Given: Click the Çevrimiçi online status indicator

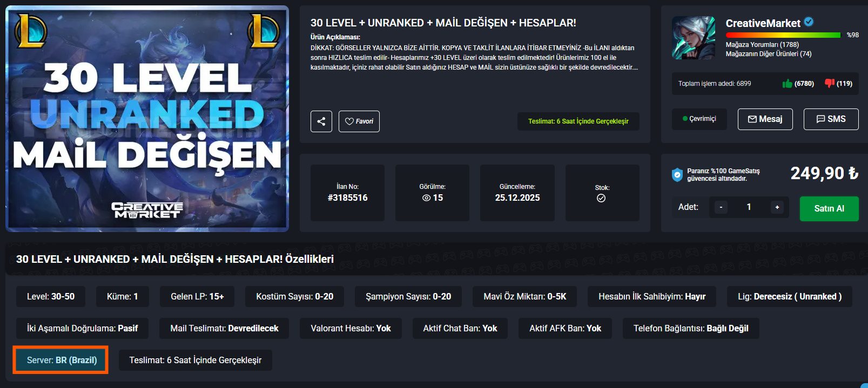Looking at the screenshot, I should 699,119.
